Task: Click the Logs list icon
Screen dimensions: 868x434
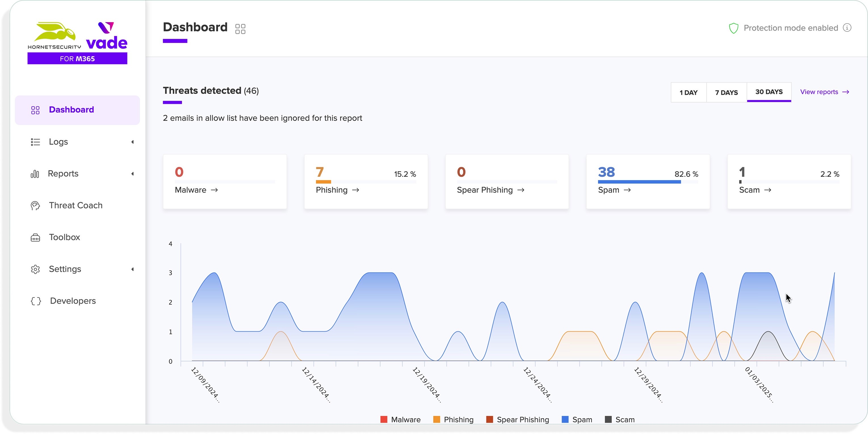Action: pos(35,142)
